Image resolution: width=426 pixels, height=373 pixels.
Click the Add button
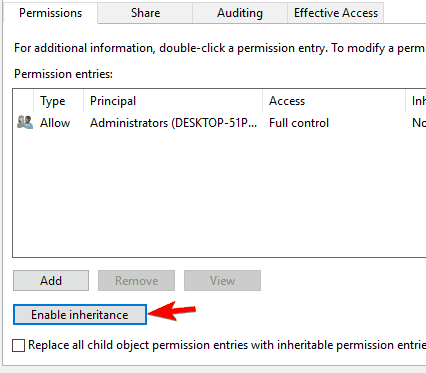click(51, 280)
